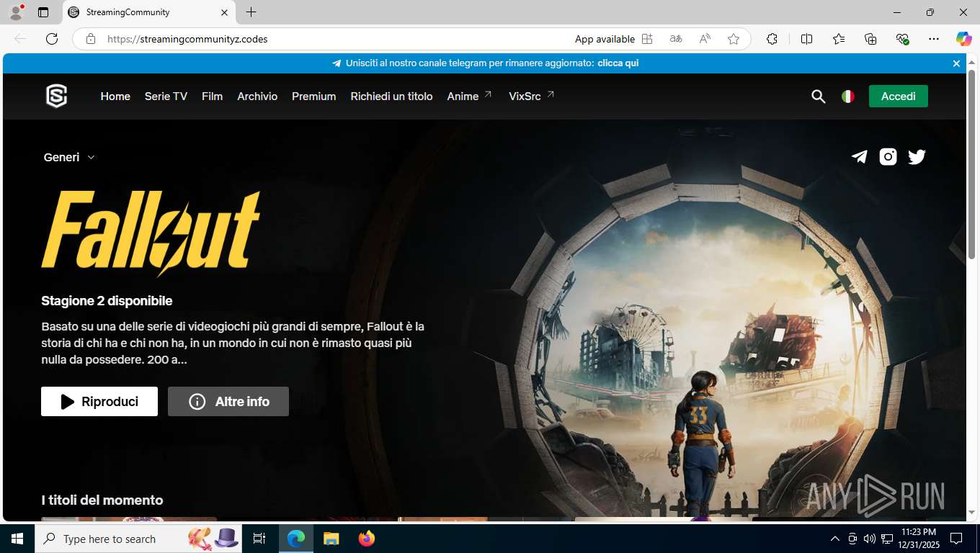Screen dimensions: 980x553
Task: Click the StreamingCommunity logo icon
Action: (x=56, y=96)
